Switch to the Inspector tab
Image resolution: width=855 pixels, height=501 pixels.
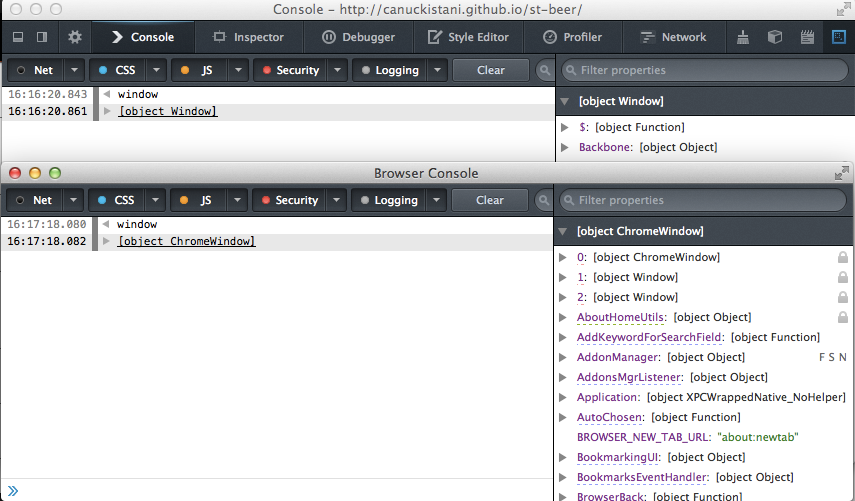(x=248, y=37)
